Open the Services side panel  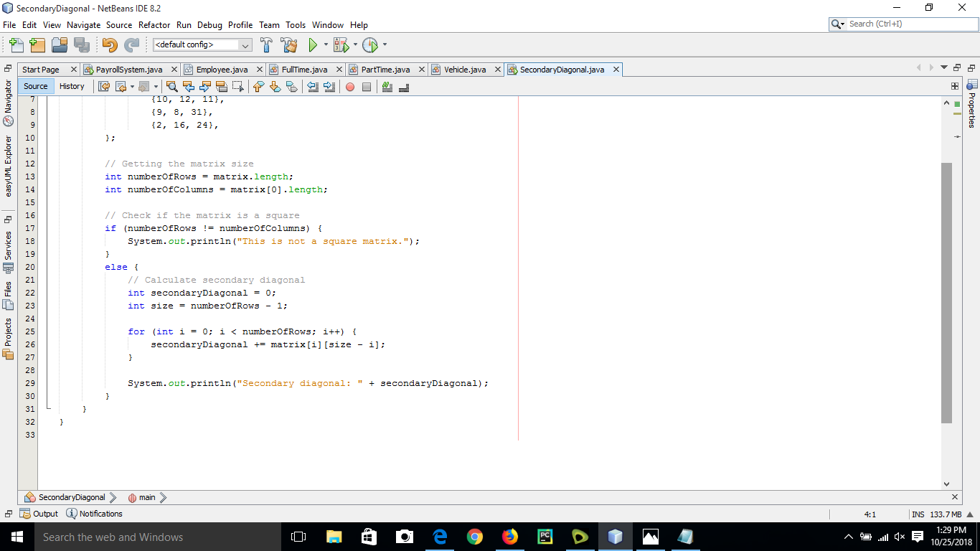[x=9, y=252]
